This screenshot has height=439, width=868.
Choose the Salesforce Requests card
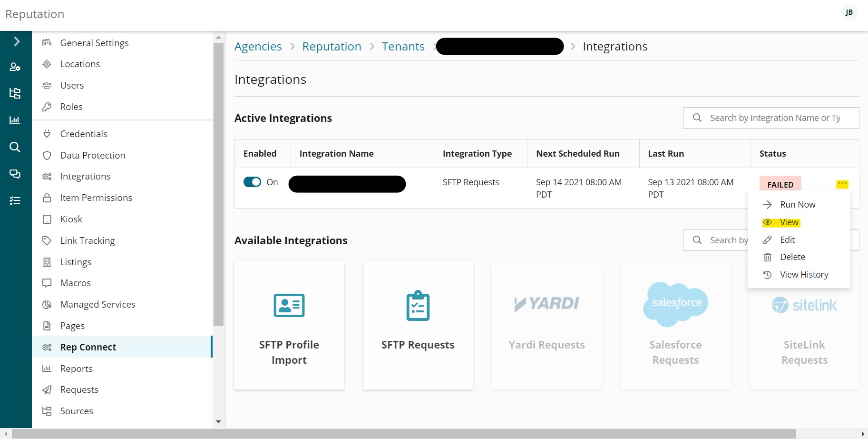click(676, 325)
